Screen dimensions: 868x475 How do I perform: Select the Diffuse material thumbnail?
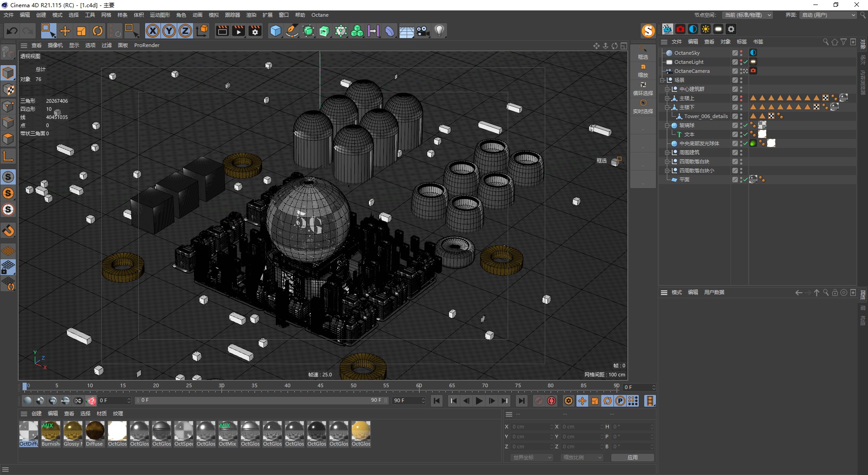click(x=95, y=434)
